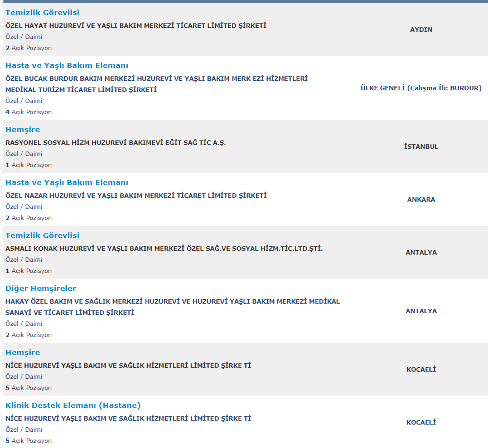Viewport: 488px width, 448px height.
Task: Open Hasta ve Yaşlı Bakım Elemanı Burdur listing
Action: point(66,66)
